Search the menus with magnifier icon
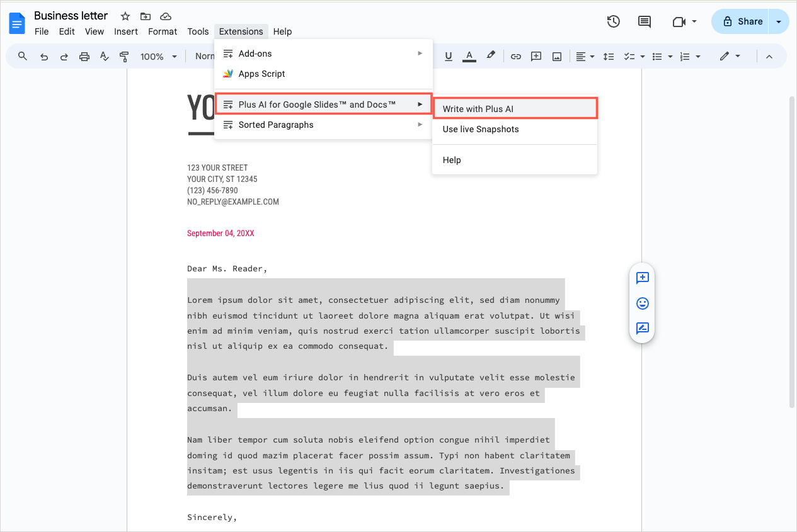Screen dimensions: 797x532 pos(23,57)
